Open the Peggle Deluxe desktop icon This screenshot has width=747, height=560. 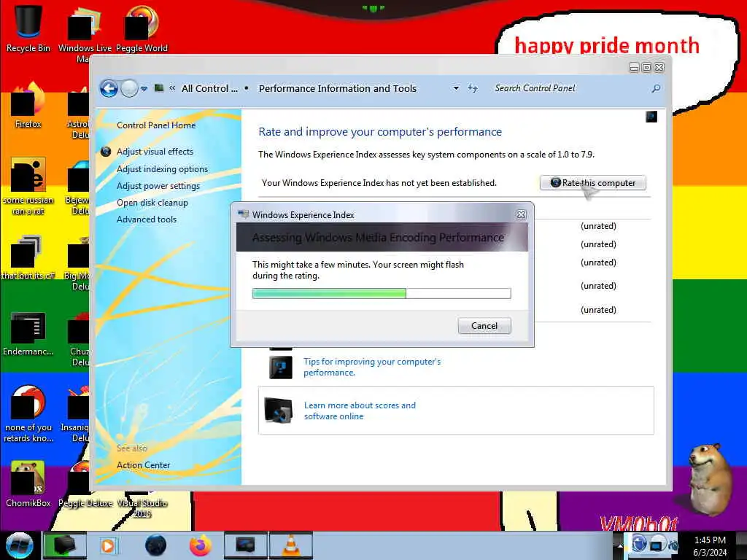tap(85, 483)
